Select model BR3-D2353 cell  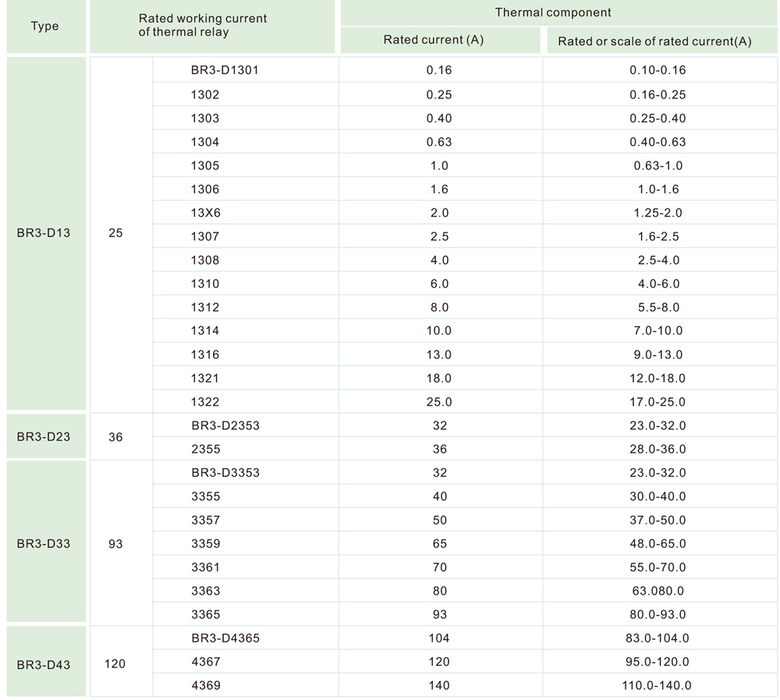tap(245, 425)
